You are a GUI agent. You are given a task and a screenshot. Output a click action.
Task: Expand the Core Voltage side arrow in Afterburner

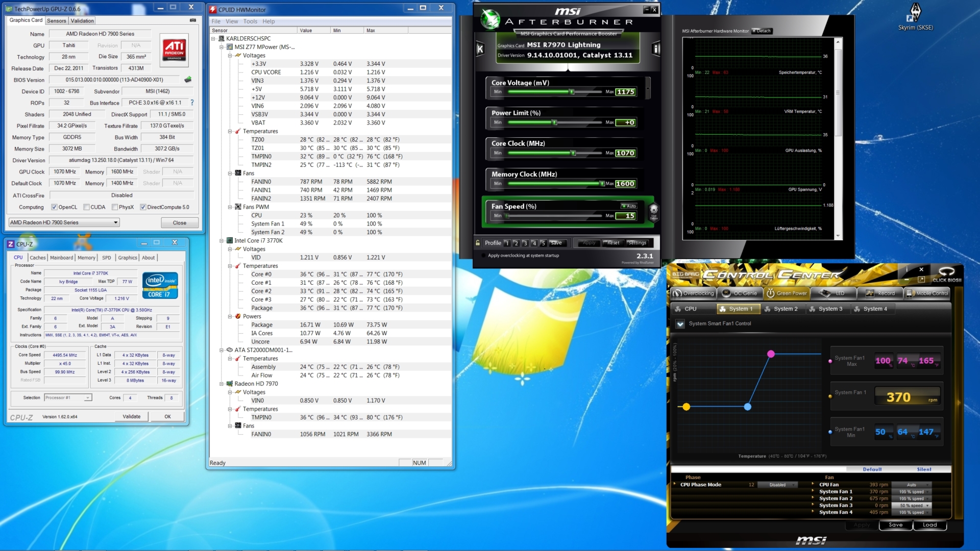point(648,87)
